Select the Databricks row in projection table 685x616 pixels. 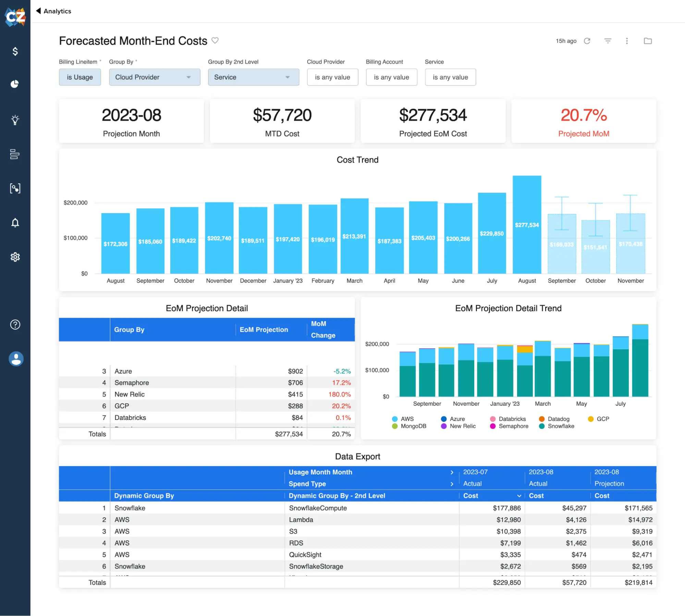click(207, 418)
